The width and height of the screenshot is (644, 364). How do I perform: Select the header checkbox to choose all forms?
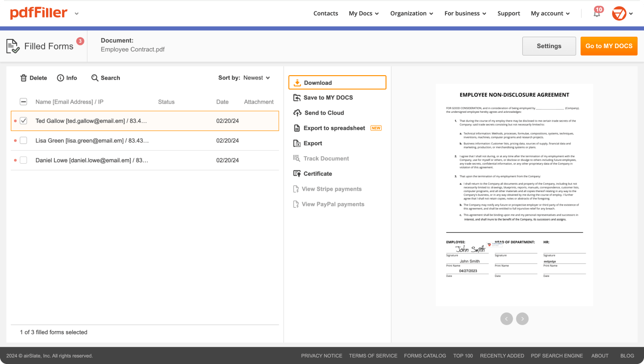click(x=23, y=101)
